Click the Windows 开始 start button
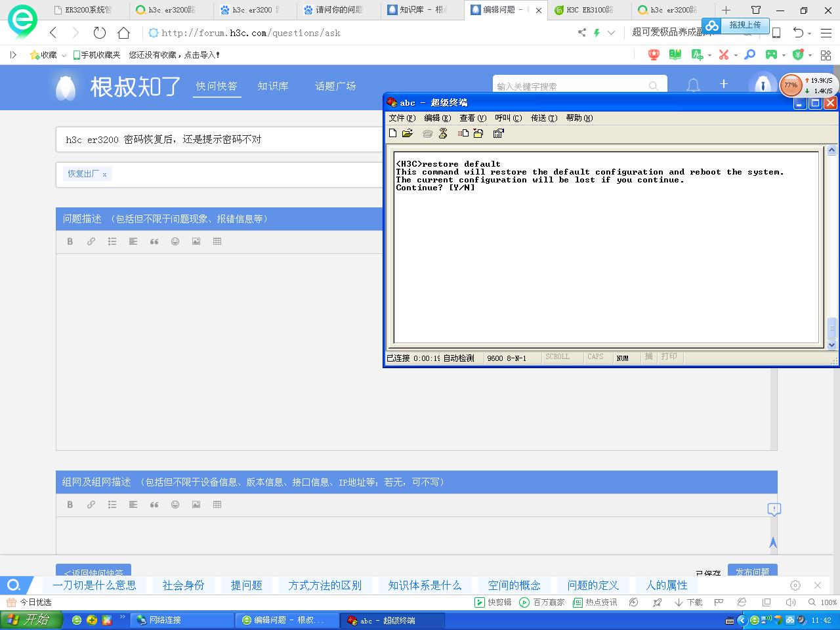 pyautogui.click(x=31, y=620)
